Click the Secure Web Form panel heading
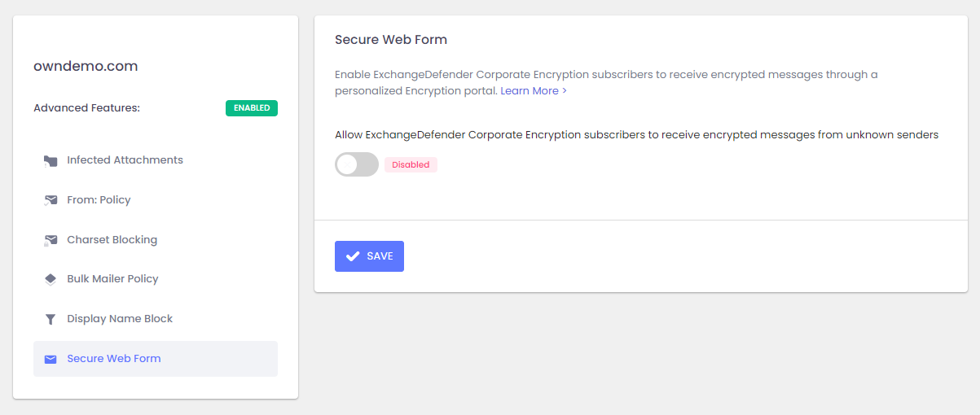 [x=391, y=40]
